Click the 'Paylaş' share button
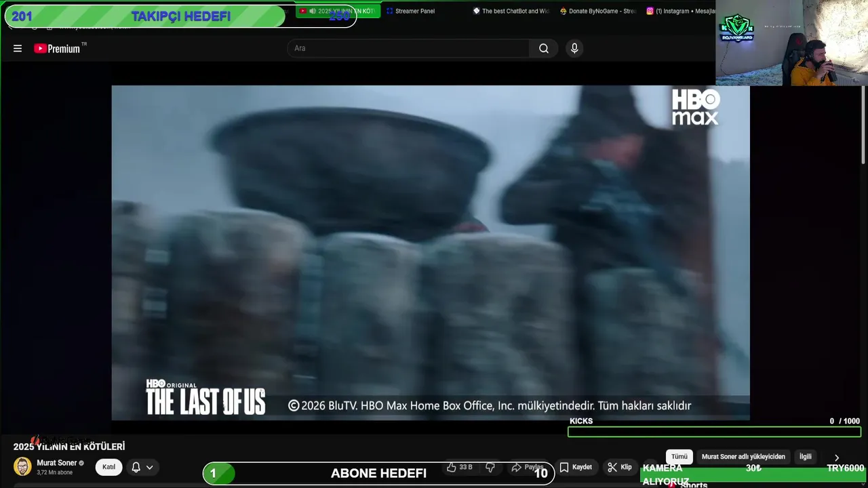The width and height of the screenshot is (868, 488). point(528,467)
